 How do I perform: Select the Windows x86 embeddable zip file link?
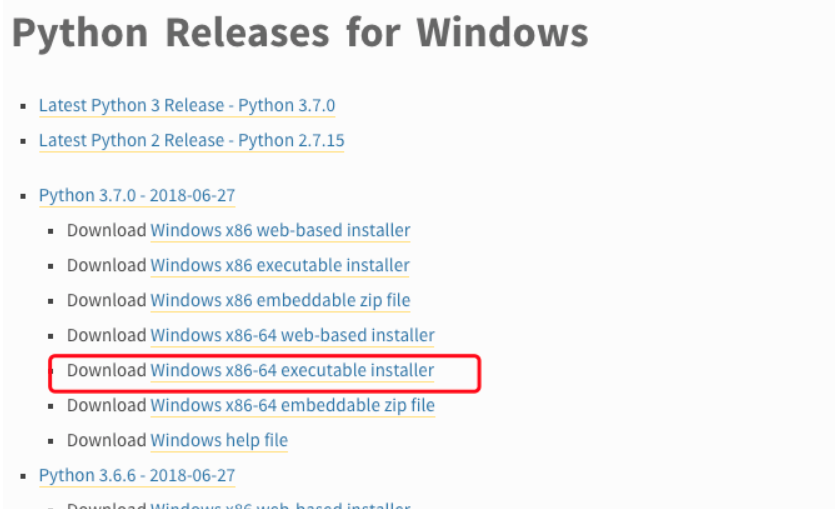(280, 300)
